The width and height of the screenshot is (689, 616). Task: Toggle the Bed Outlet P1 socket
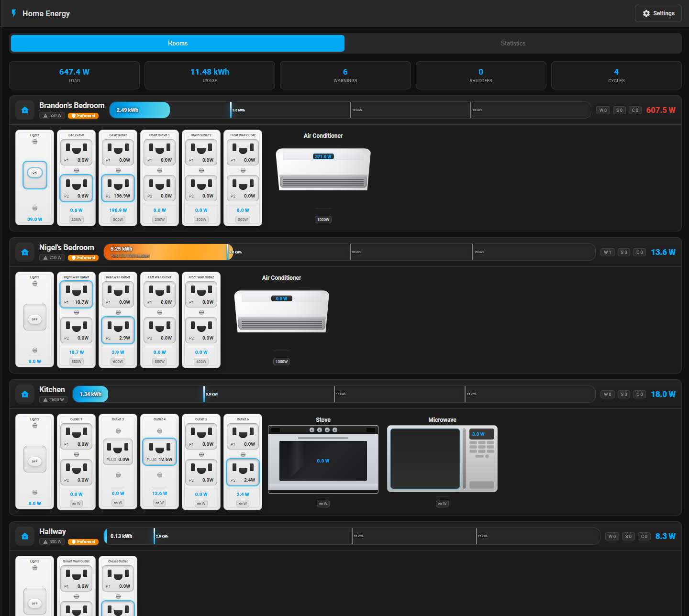(77, 152)
